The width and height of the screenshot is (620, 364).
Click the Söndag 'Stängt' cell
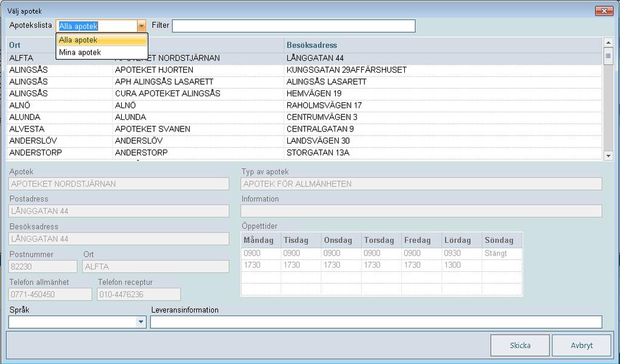[x=502, y=253]
